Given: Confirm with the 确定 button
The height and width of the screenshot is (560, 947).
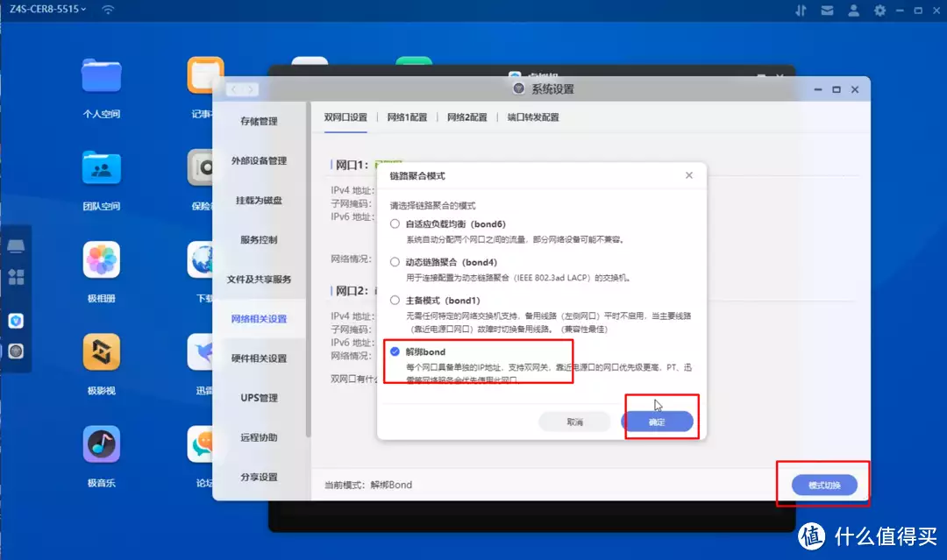Looking at the screenshot, I should click(657, 422).
